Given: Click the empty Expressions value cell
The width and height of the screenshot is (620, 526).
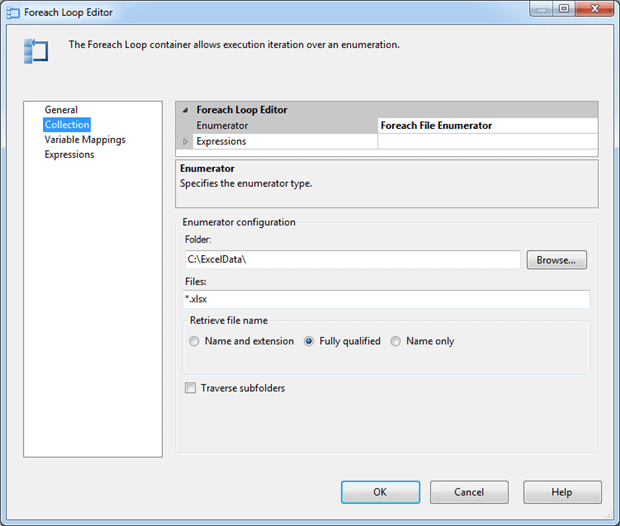Looking at the screenshot, I should point(488,141).
